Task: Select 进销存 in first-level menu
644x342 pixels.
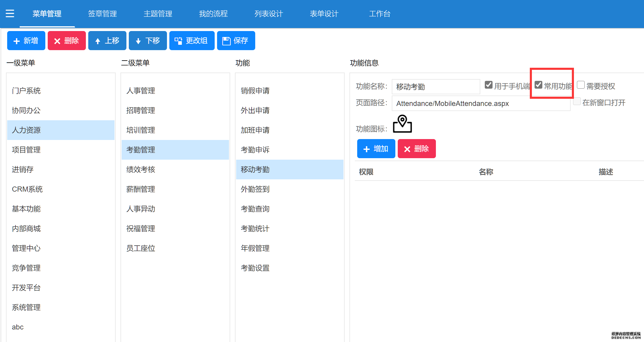Action: [x=61, y=170]
